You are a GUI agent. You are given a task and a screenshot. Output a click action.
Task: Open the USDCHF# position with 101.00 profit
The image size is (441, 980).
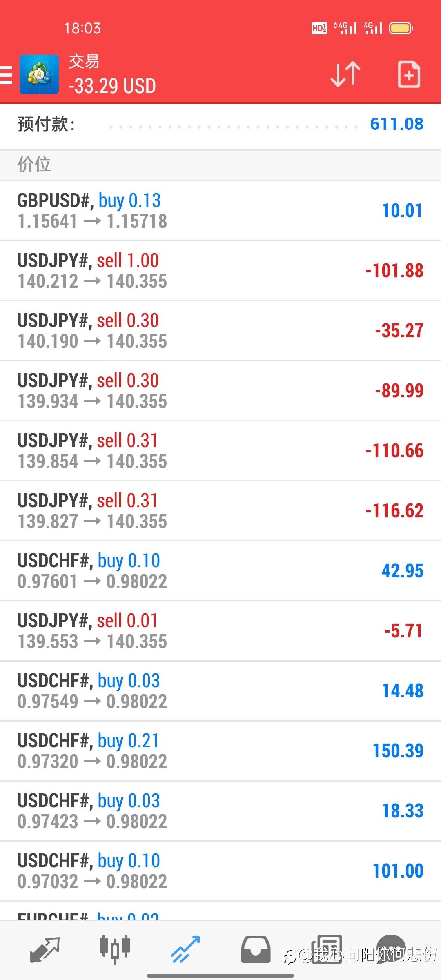220,871
